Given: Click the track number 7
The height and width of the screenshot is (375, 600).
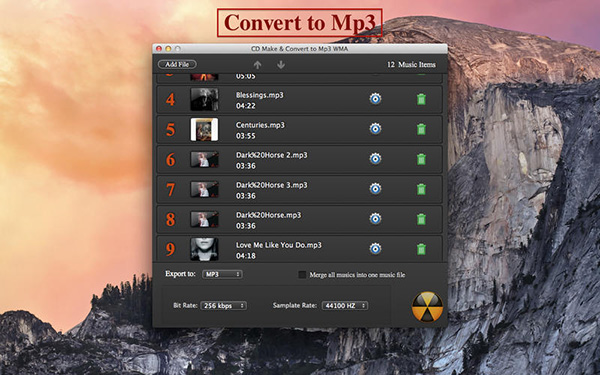Looking at the screenshot, I should (x=171, y=189).
